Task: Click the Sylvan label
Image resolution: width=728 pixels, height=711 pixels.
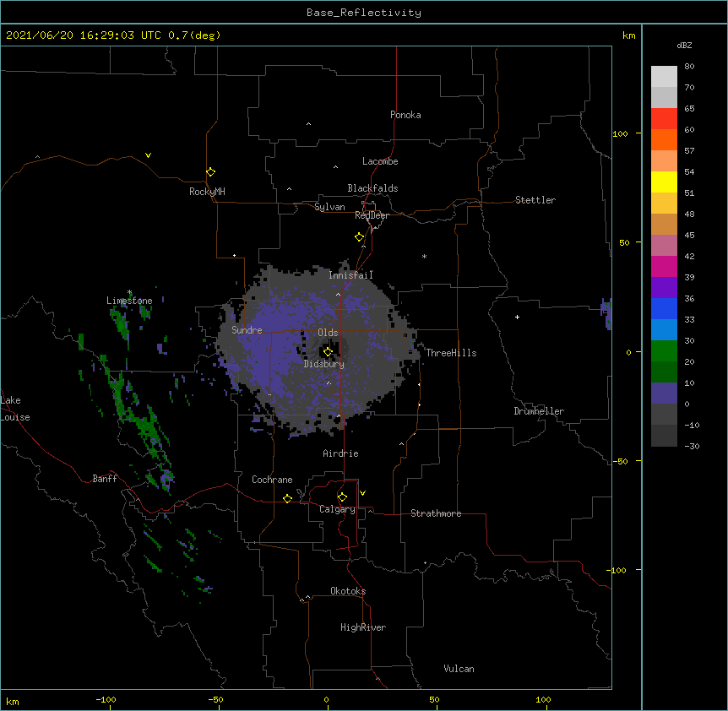Action: point(329,207)
